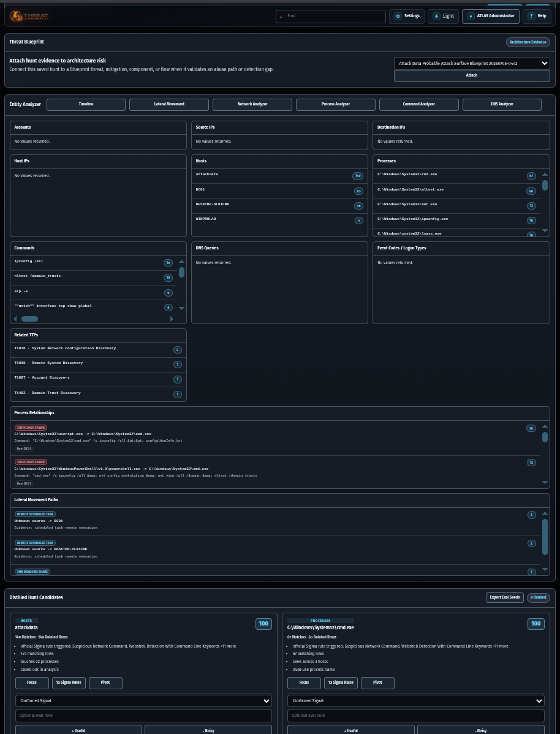Open the Attack Data Blueprint dropdown
The image size is (560, 734).
[x=472, y=63]
